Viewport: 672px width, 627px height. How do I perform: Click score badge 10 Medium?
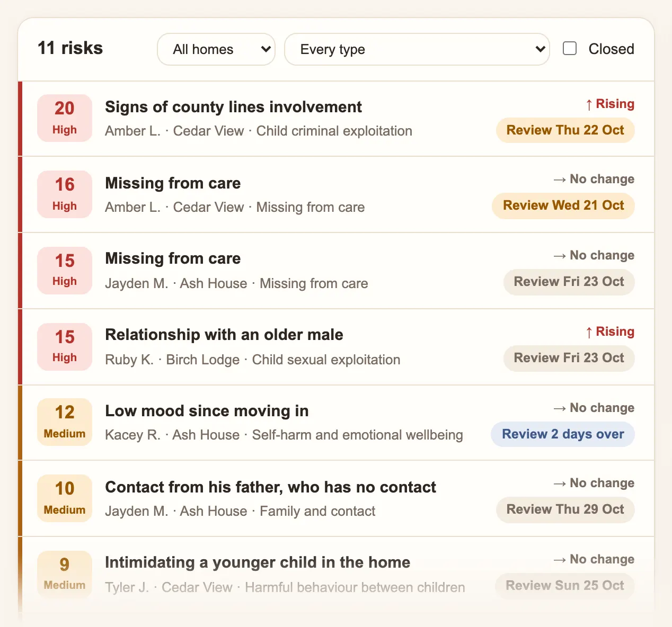click(65, 498)
